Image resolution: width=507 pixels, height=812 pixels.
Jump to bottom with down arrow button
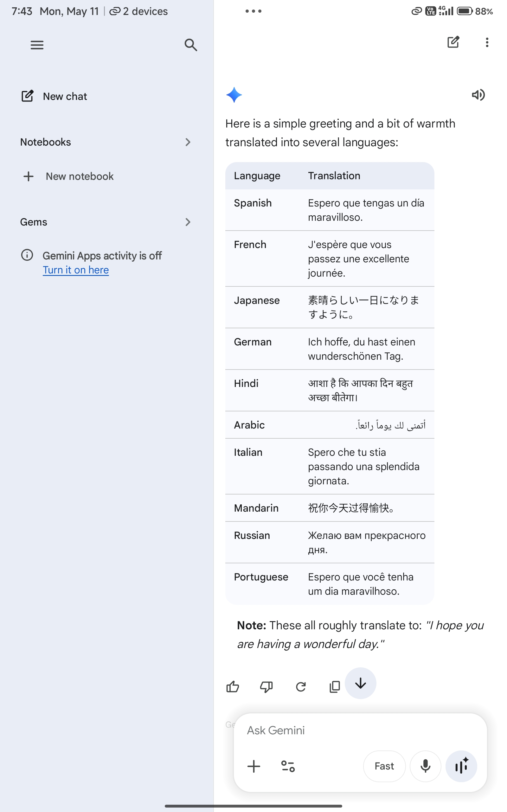pyautogui.click(x=361, y=683)
